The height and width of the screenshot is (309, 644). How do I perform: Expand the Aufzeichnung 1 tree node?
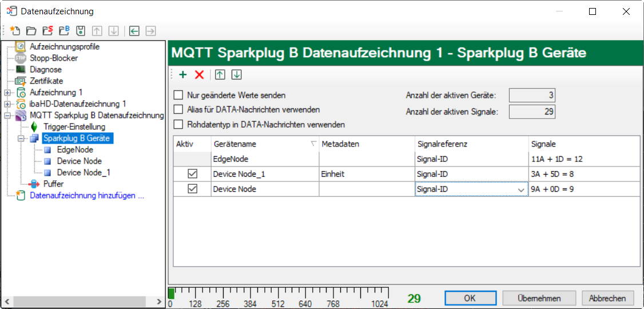tap(7, 93)
